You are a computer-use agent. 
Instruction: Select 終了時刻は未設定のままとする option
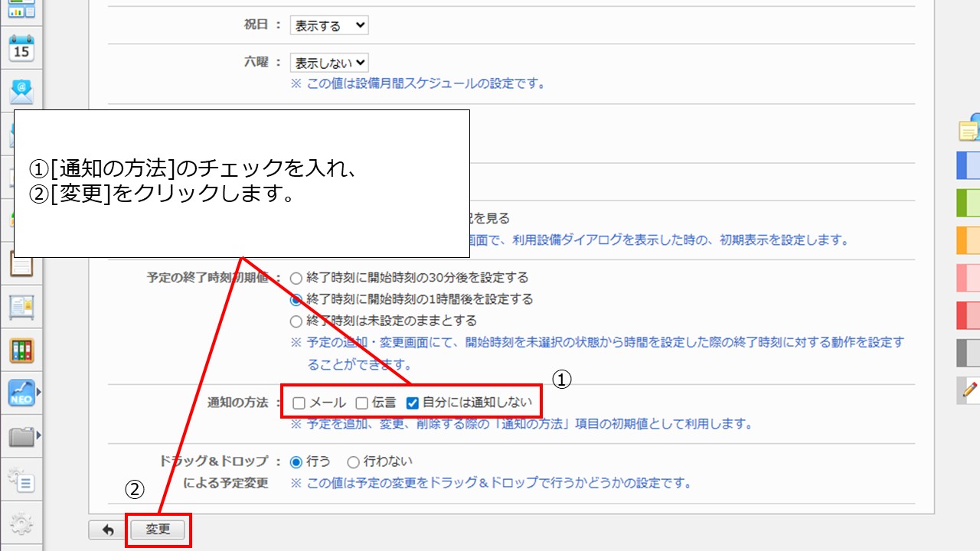click(296, 321)
